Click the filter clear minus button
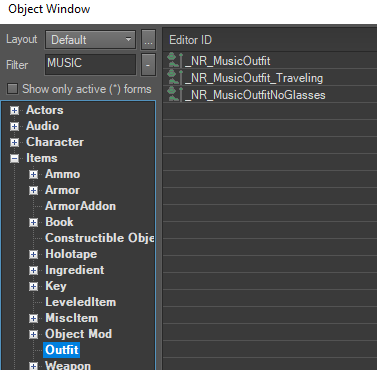Screen dimensions: 377x370 click(x=148, y=65)
